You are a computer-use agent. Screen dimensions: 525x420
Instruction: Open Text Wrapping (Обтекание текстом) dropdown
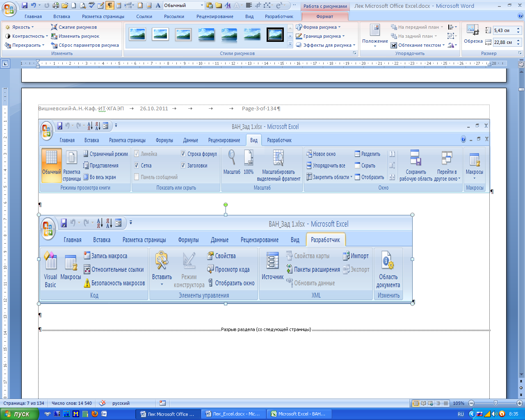click(x=418, y=45)
